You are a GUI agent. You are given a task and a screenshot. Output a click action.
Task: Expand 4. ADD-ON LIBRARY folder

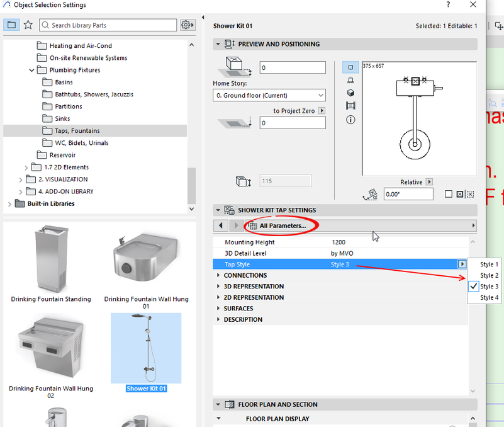click(x=21, y=192)
